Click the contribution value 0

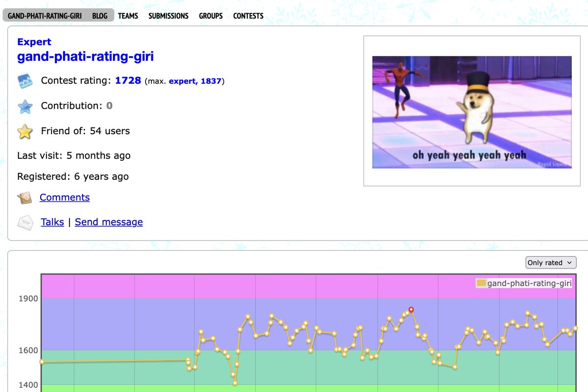pyautogui.click(x=109, y=105)
